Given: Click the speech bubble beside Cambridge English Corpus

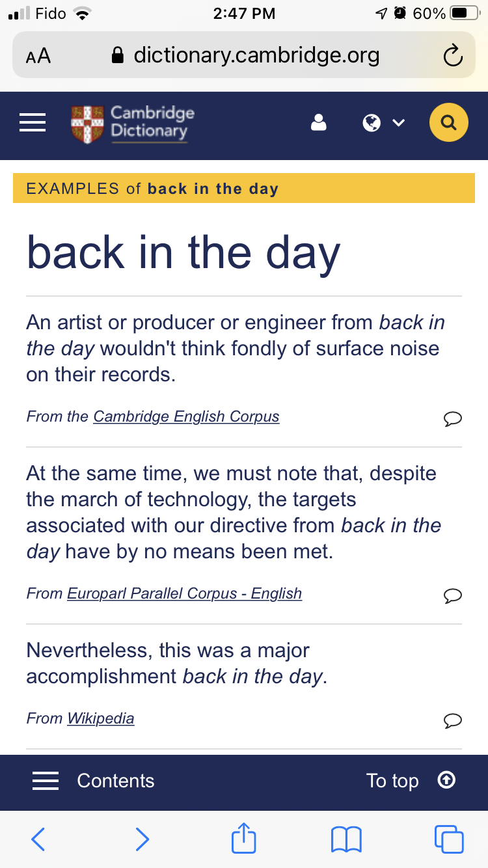Looking at the screenshot, I should 452,418.
